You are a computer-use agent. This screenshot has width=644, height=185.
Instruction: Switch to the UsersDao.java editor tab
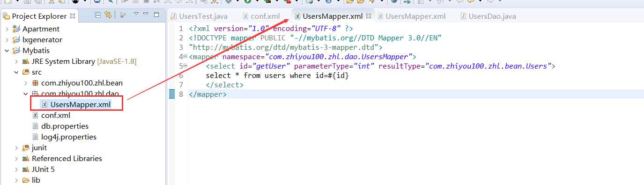pyautogui.click(x=488, y=16)
